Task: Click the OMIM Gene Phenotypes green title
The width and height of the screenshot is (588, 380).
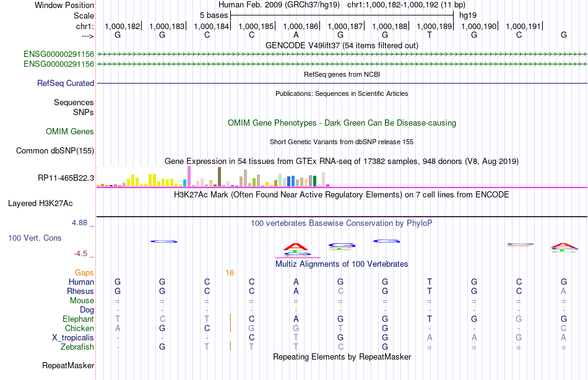Action: [x=342, y=123]
